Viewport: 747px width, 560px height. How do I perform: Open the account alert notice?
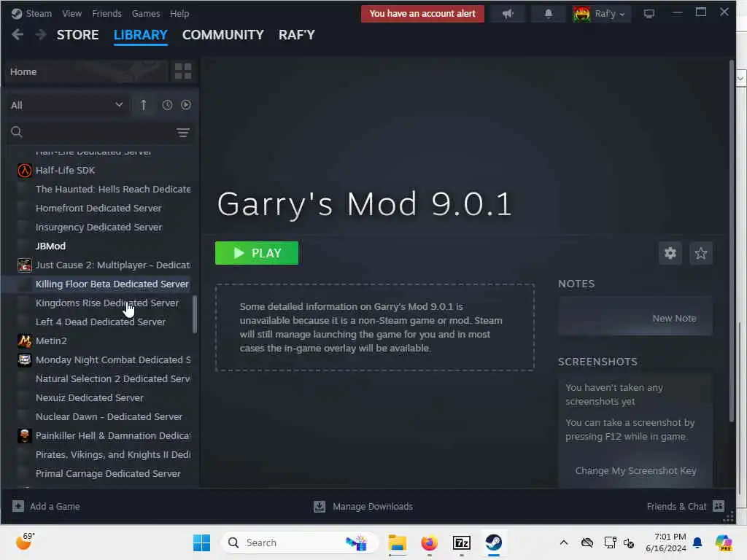tap(422, 13)
